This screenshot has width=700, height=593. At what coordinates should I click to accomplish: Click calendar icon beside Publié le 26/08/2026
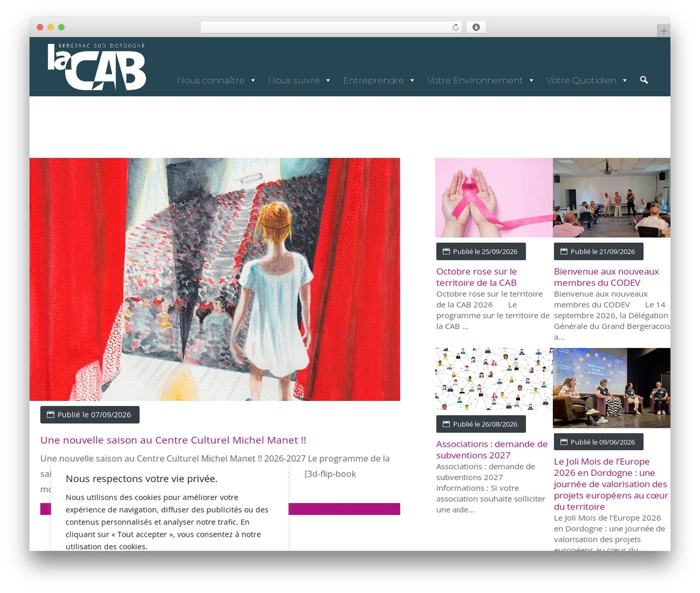click(446, 424)
